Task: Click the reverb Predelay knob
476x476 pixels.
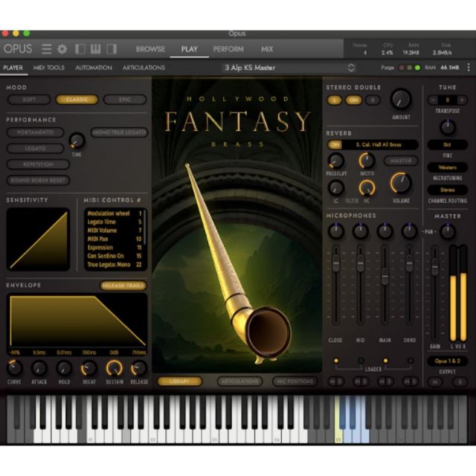Action: pos(336,161)
